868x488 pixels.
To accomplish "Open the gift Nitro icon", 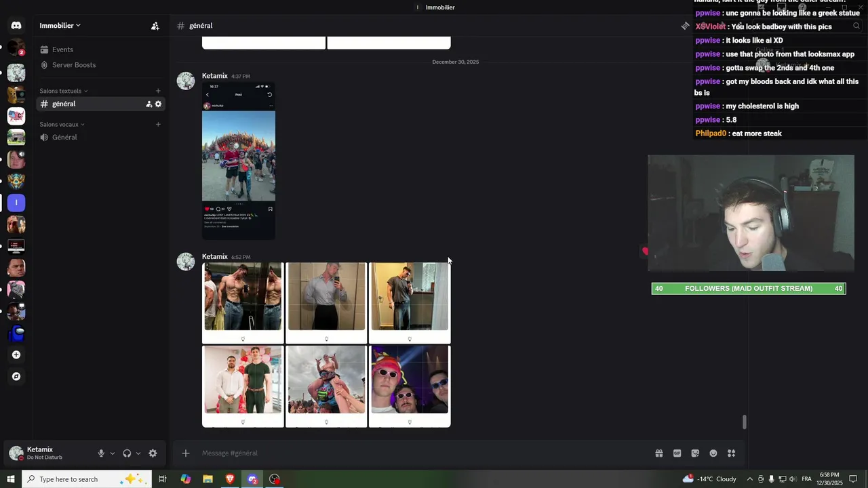I will [x=658, y=453].
